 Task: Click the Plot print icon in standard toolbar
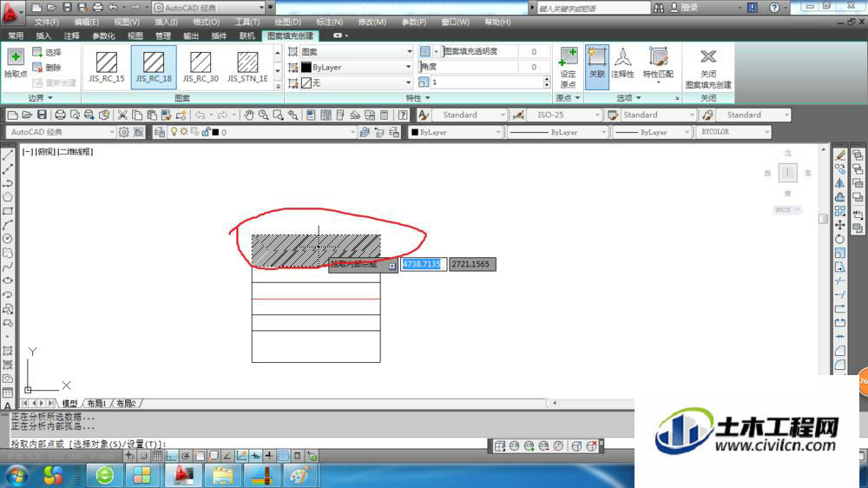click(60, 115)
